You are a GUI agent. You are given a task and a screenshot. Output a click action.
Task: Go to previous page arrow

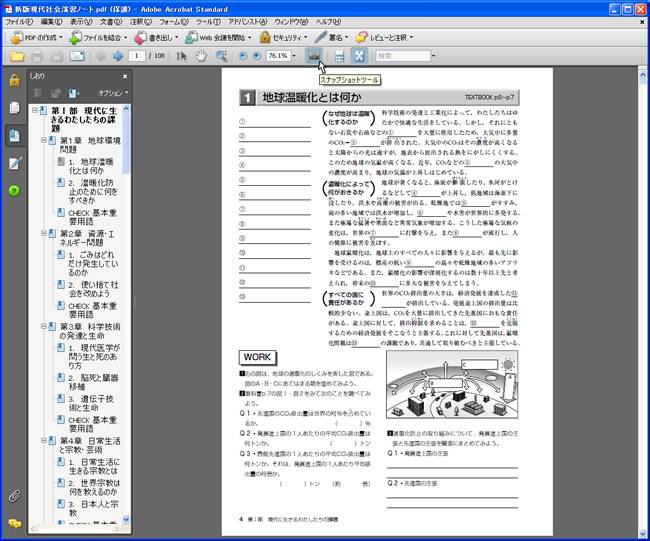coord(101,56)
